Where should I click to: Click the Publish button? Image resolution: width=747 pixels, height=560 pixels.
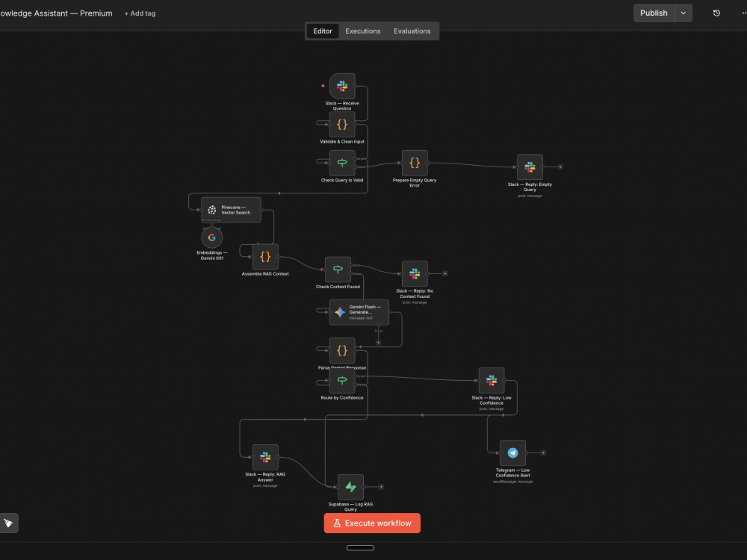(x=654, y=13)
